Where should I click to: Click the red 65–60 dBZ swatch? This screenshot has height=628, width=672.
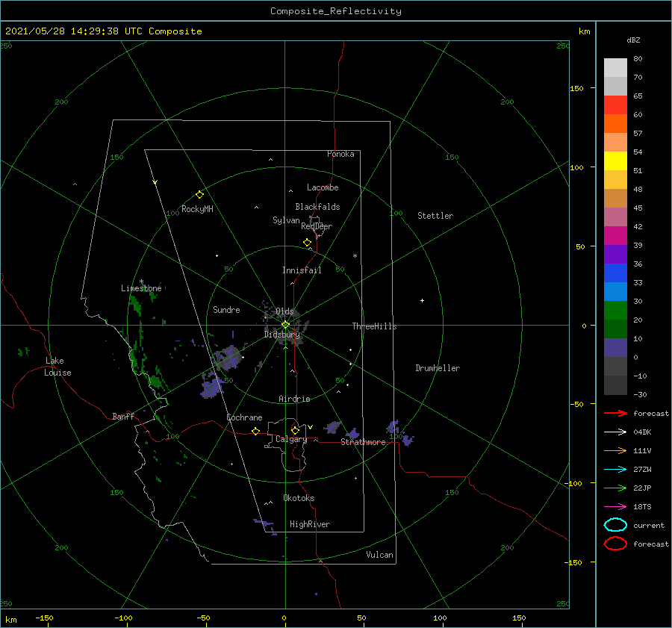pyautogui.click(x=615, y=105)
